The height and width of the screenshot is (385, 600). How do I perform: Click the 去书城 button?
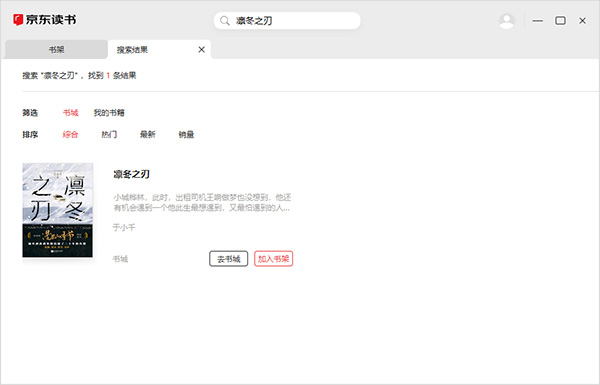pyautogui.click(x=228, y=259)
